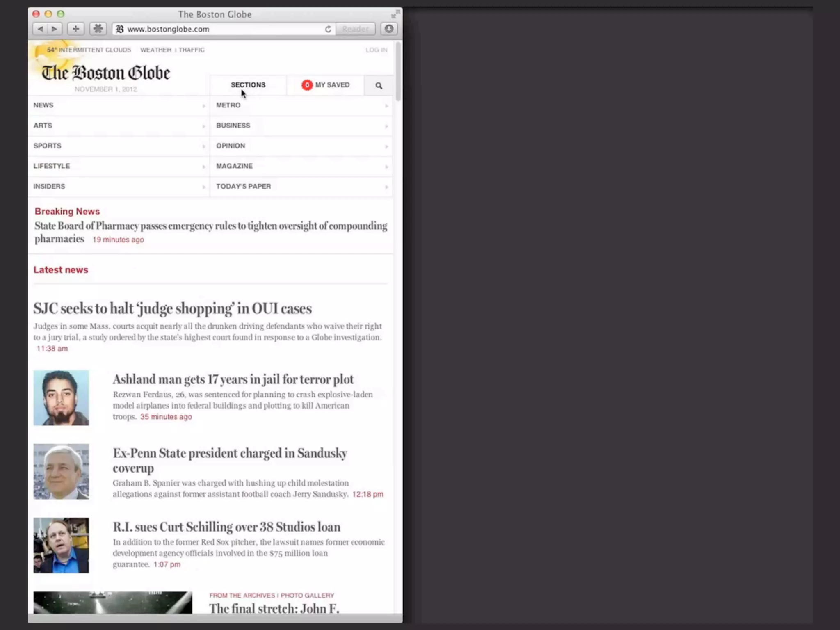
Task: Expand the Business section arrow
Action: click(x=386, y=126)
